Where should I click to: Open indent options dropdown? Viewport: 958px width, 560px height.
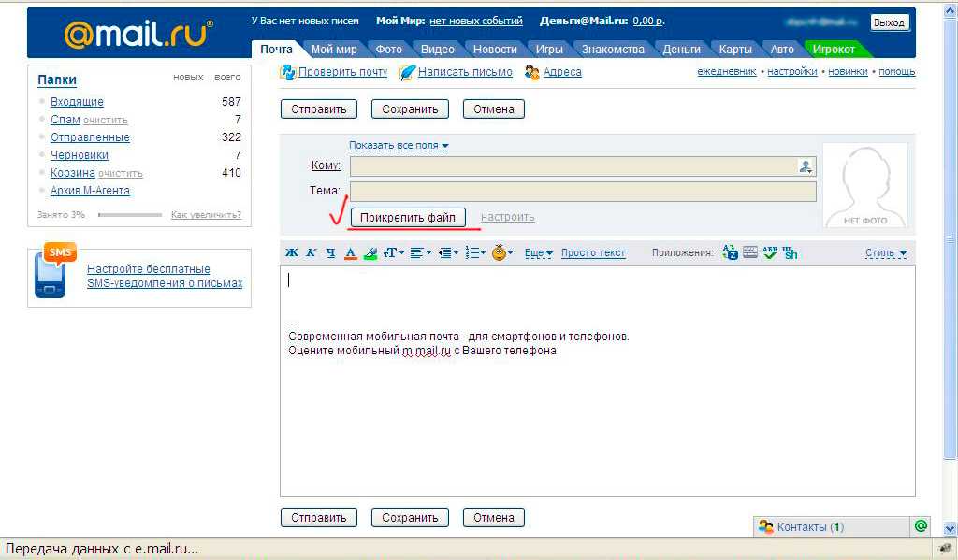[x=448, y=252]
